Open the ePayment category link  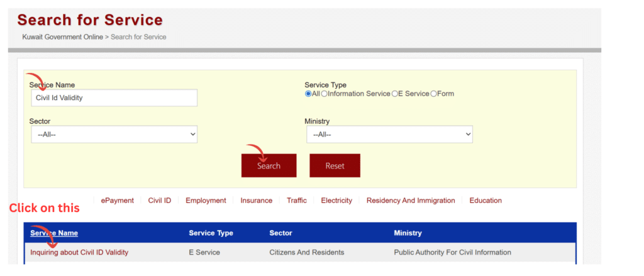point(118,201)
